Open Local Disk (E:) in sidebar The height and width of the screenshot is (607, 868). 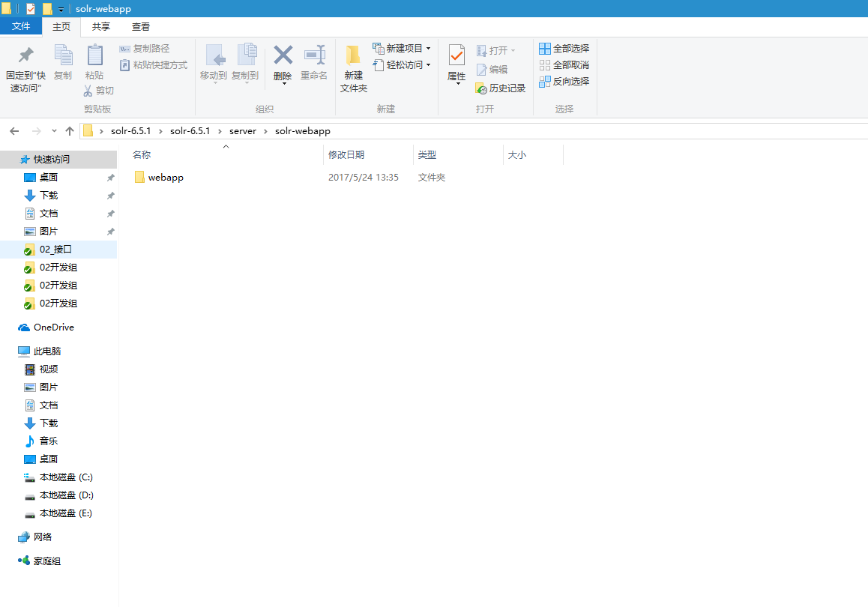[58, 513]
